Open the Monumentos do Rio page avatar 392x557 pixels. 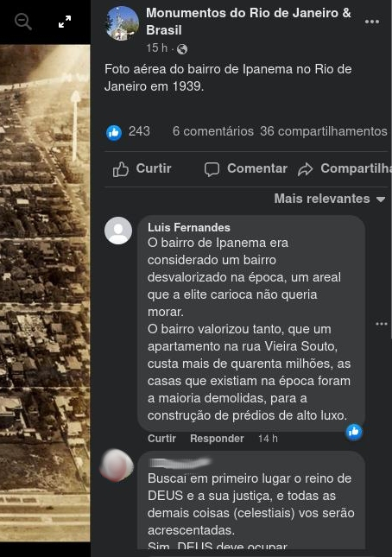point(123,23)
